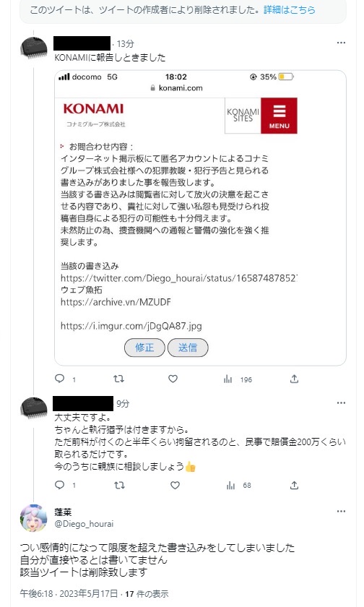Image resolution: width=364 pixels, height=607 pixels.
Task: Open the embedded KONAMI screenshot image
Action: coord(200,218)
